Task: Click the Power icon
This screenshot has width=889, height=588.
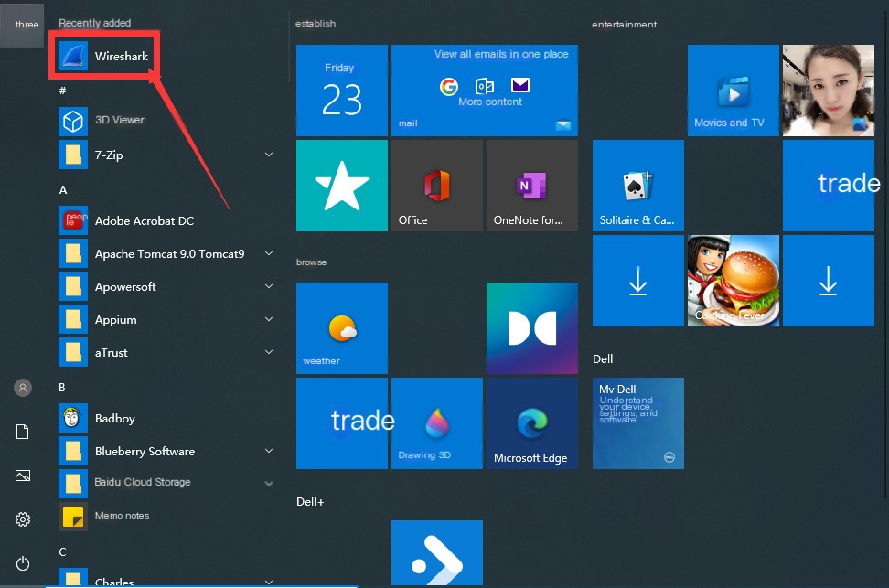Action: pyautogui.click(x=23, y=563)
